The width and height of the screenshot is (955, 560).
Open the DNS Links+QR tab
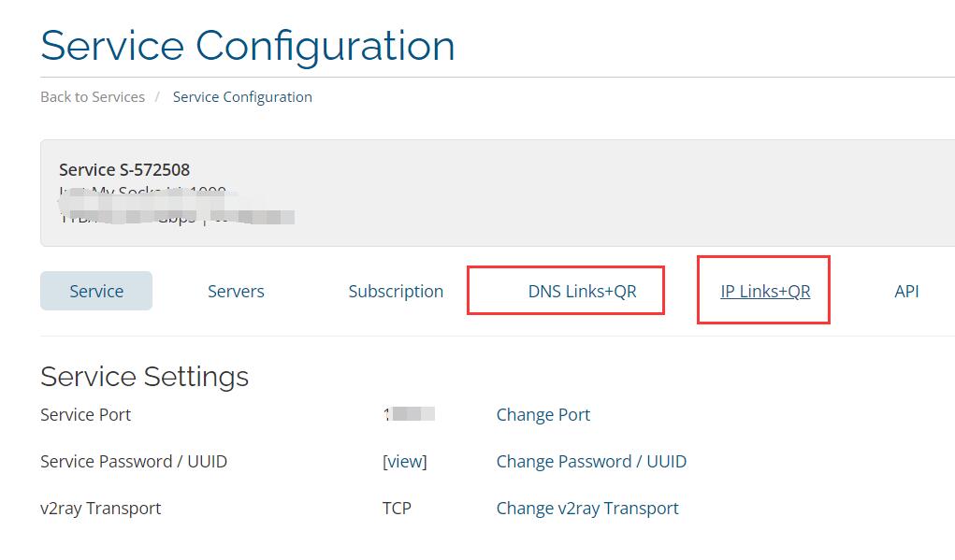(582, 291)
